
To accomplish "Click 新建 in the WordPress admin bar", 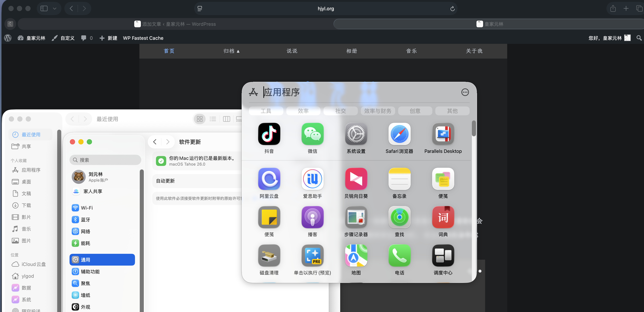I will (108, 38).
